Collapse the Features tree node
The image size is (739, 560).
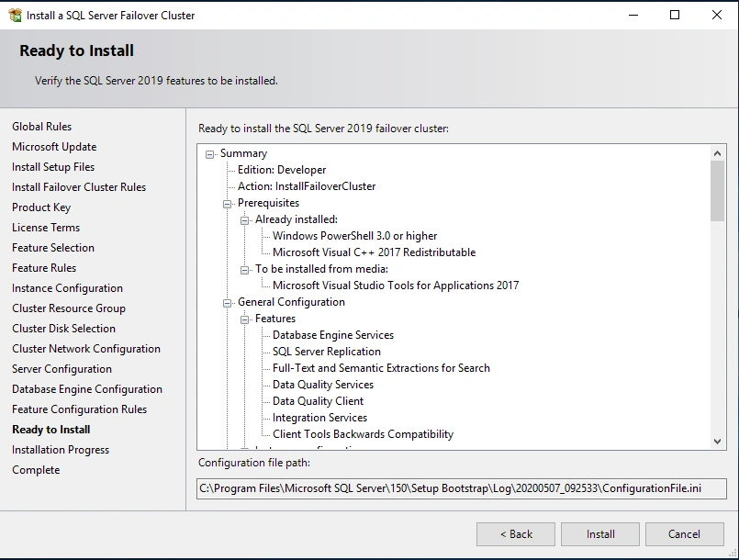pos(245,319)
